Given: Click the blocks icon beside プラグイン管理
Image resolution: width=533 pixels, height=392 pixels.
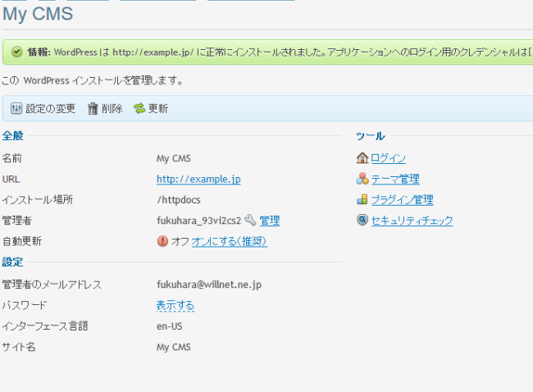Looking at the screenshot, I should tap(362, 199).
